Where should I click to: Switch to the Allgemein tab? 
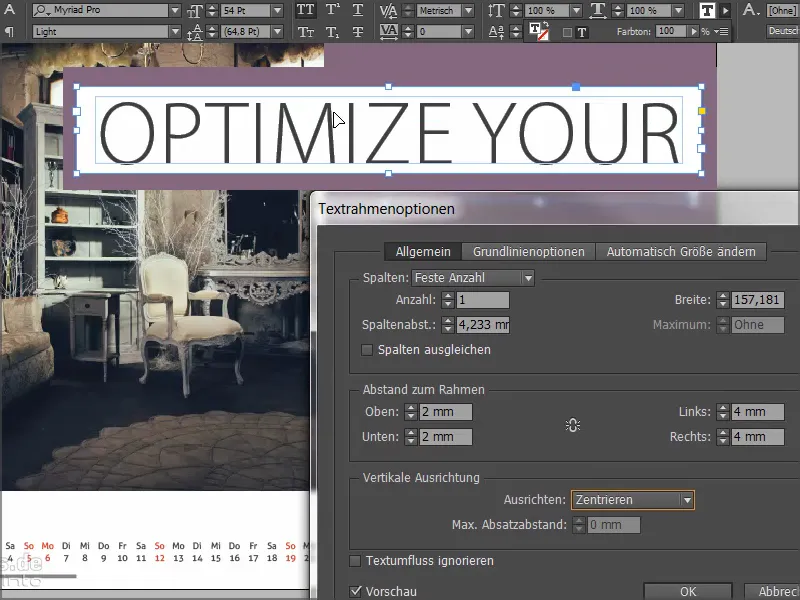pos(423,252)
